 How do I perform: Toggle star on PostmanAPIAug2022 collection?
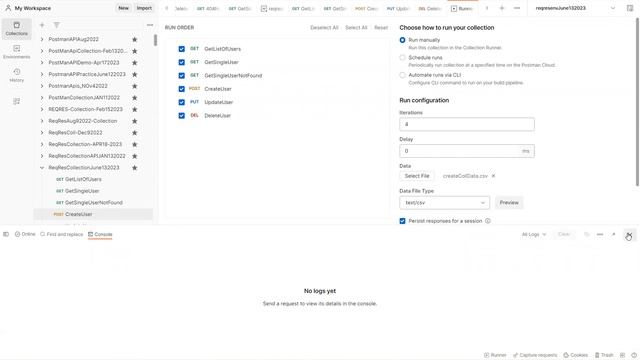pyautogui.click(x=134, y=39)
